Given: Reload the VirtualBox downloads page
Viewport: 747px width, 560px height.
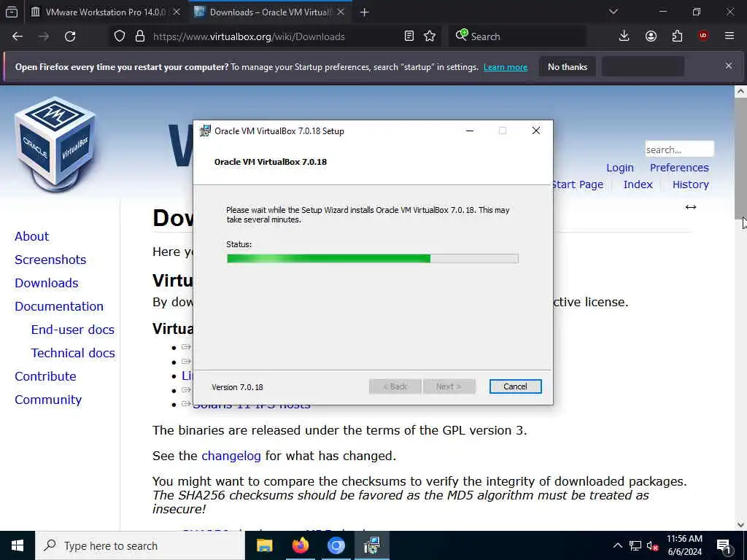Looking at the screenshot, I should click(70, 36).
